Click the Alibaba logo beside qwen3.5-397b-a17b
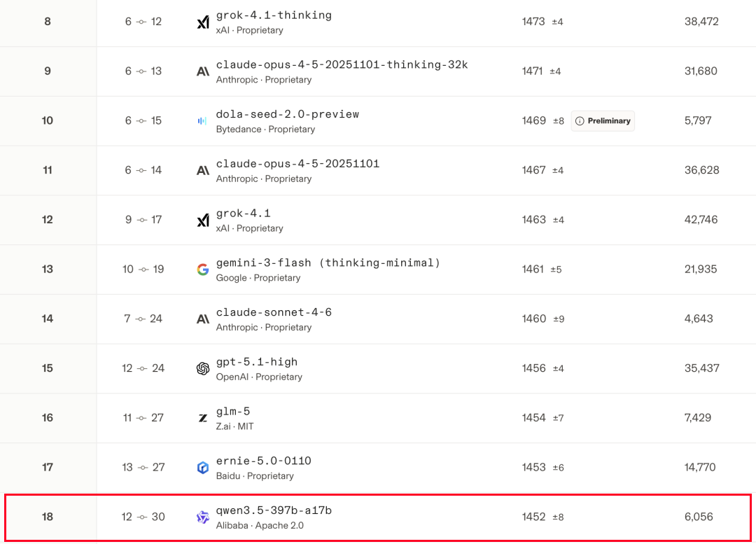 tap(203, 517)
